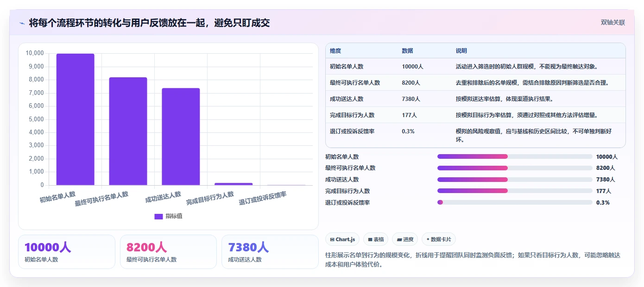Click description starting 按模拟送达率估算
This screenshot has height=287, width=644.
(x=505, y=99)
